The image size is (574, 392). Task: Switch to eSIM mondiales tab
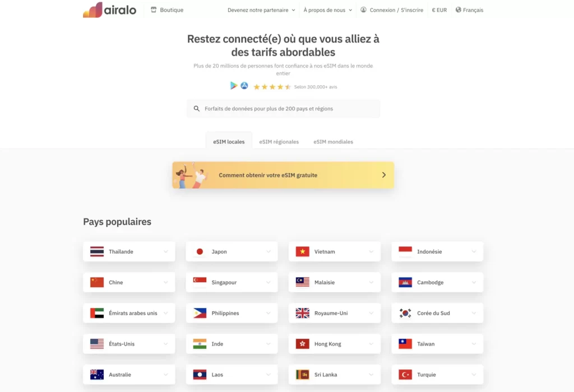(x=333, y=142)
